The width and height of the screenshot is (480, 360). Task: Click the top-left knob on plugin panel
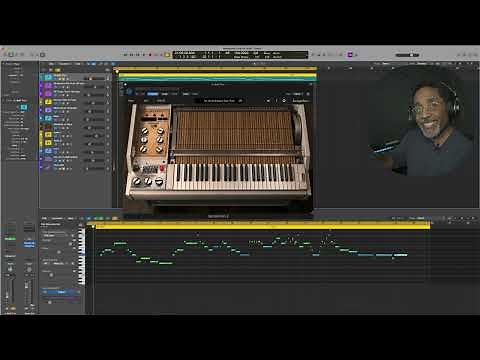point(145,131)
